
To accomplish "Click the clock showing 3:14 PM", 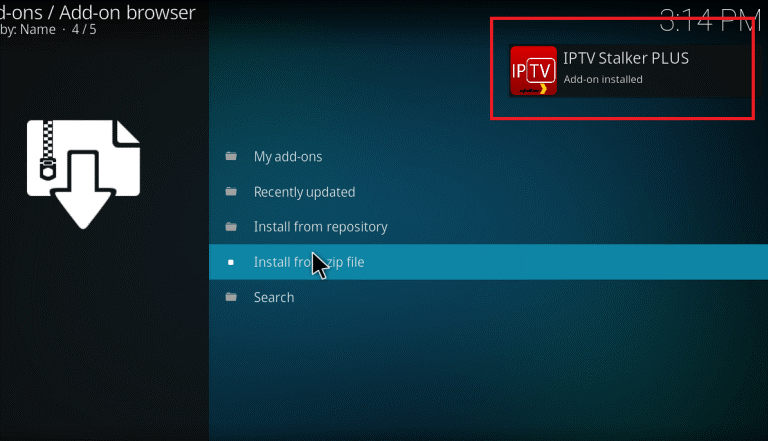I will coord(710,17).
